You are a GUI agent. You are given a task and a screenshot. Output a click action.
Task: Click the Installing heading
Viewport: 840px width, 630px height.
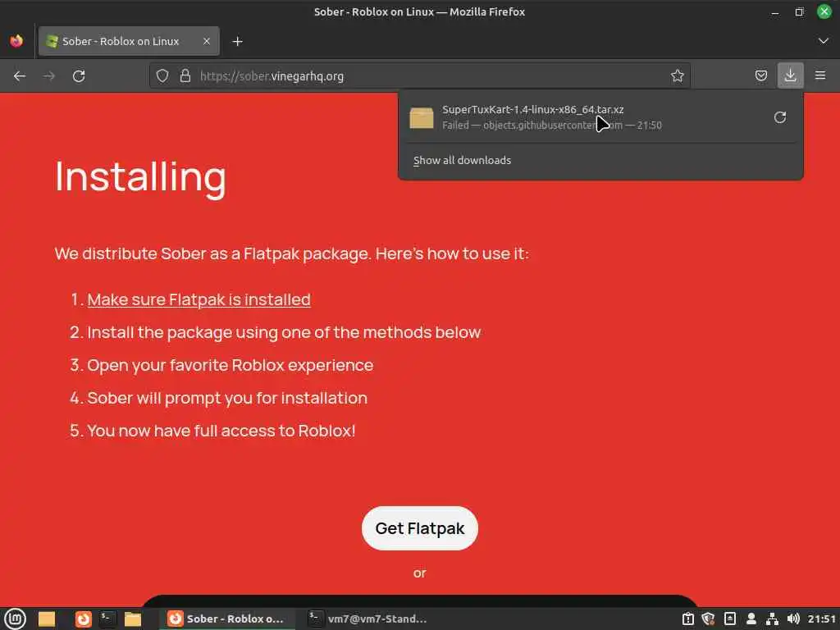140,177
